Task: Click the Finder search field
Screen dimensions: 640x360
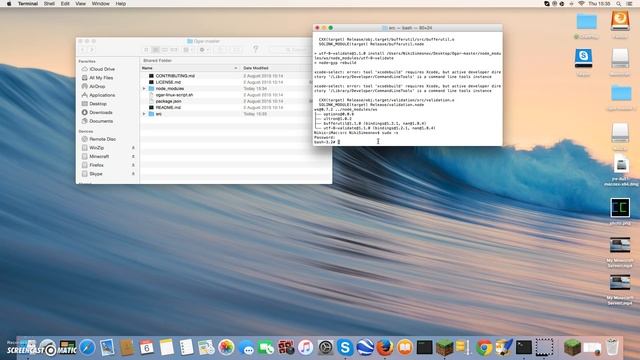Action: (291, 50)
